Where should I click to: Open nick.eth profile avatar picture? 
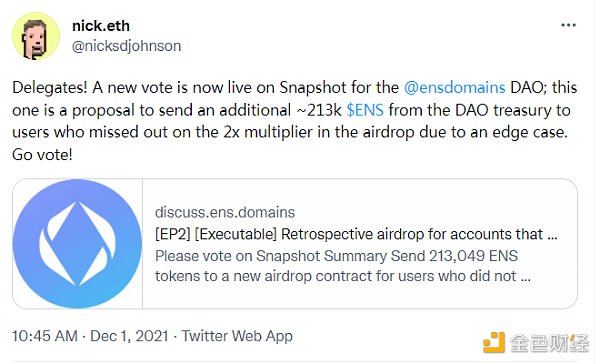pyautogui.click(x=36, y=36)
